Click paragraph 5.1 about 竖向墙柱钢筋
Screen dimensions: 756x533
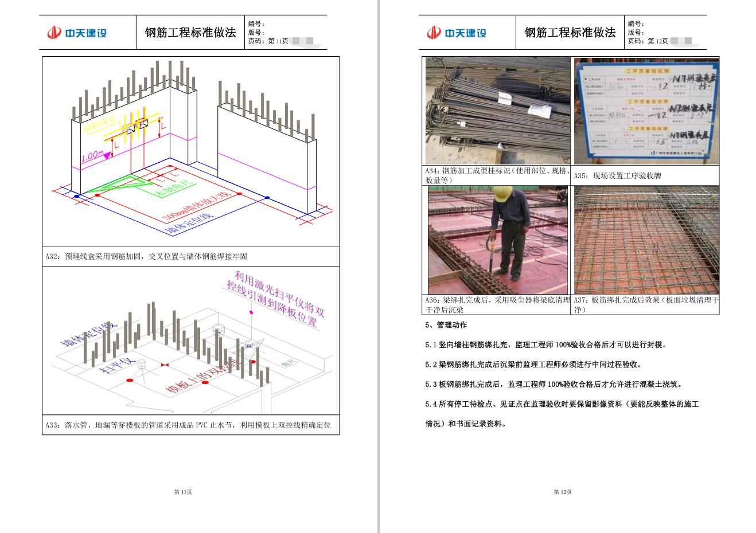point(545,345)
